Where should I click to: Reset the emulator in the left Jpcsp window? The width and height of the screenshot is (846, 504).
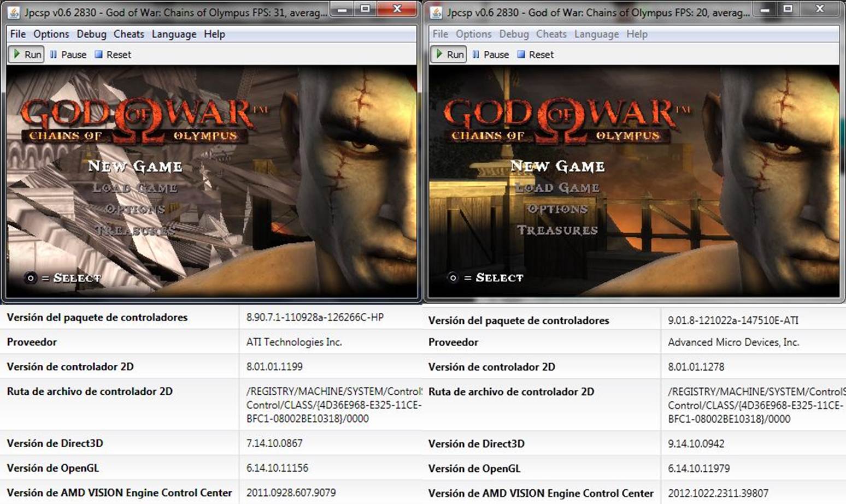click(113, 55)
